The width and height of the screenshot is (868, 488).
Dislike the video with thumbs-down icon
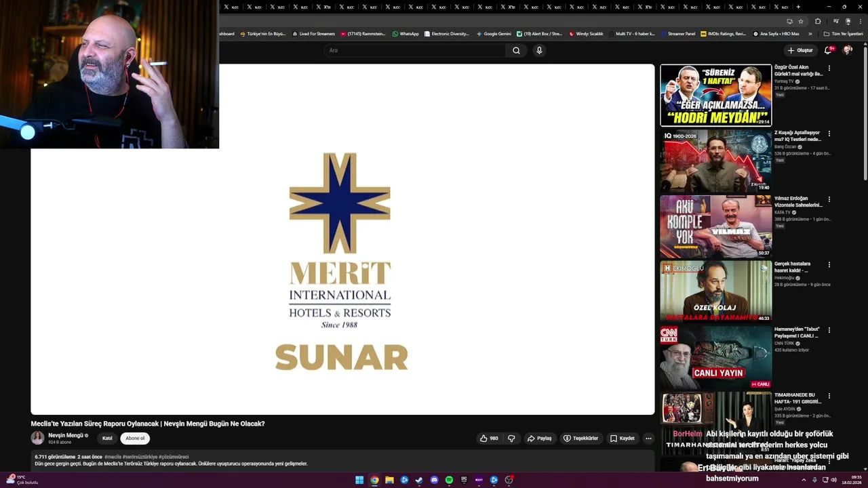511,439
